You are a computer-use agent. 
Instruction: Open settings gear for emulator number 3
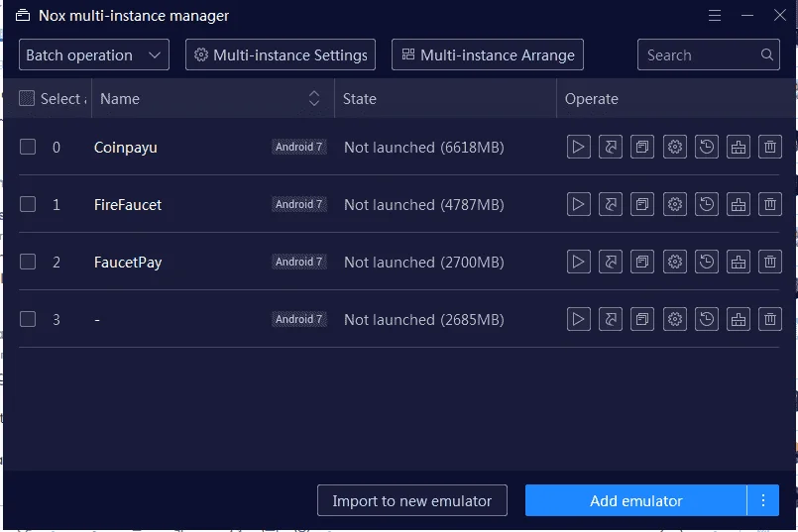pos(675,319)
